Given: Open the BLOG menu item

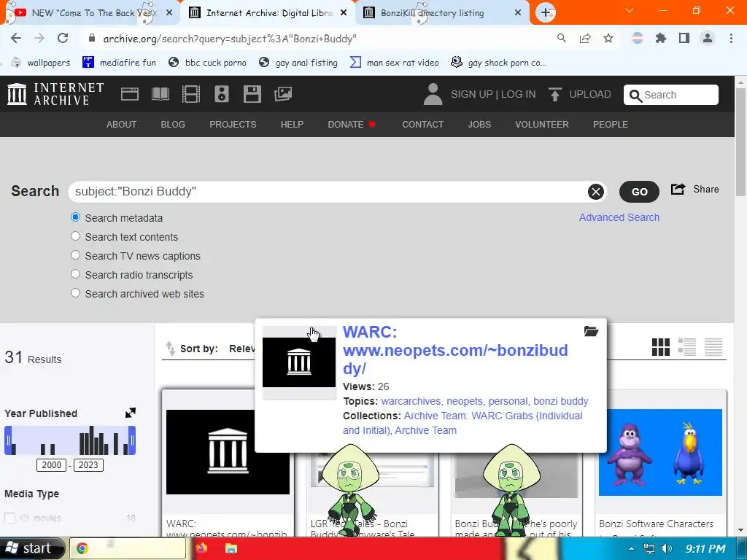Looking at the screenshot, I should [x=172, y=124].
